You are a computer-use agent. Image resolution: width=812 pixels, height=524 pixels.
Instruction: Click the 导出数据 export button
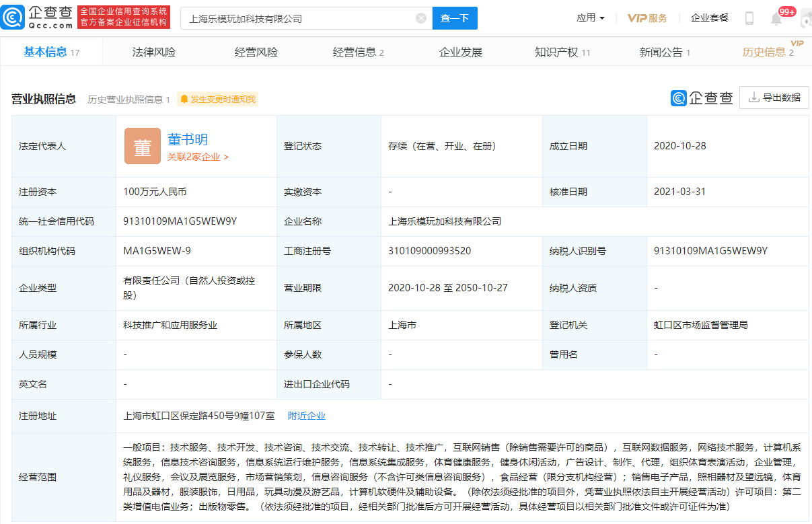(774, 98)
